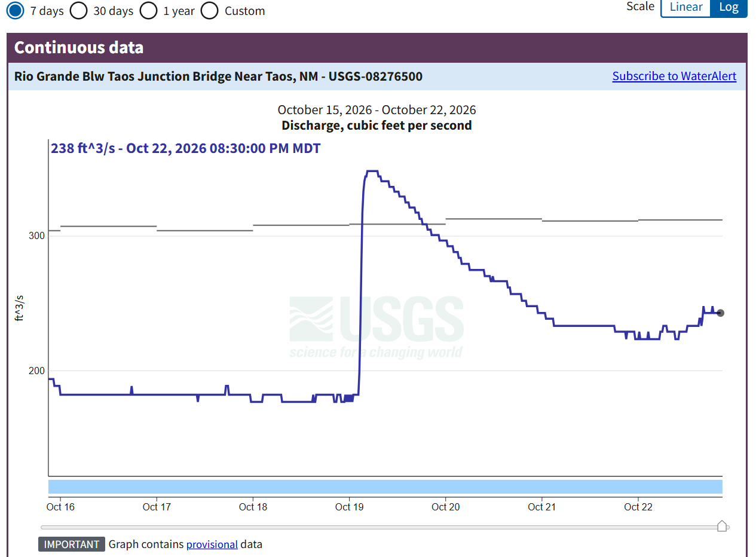Screen dimensions: 756x557
Task: Open the Subscribe to WaterAlert link
Action: [x=674, y=76]
